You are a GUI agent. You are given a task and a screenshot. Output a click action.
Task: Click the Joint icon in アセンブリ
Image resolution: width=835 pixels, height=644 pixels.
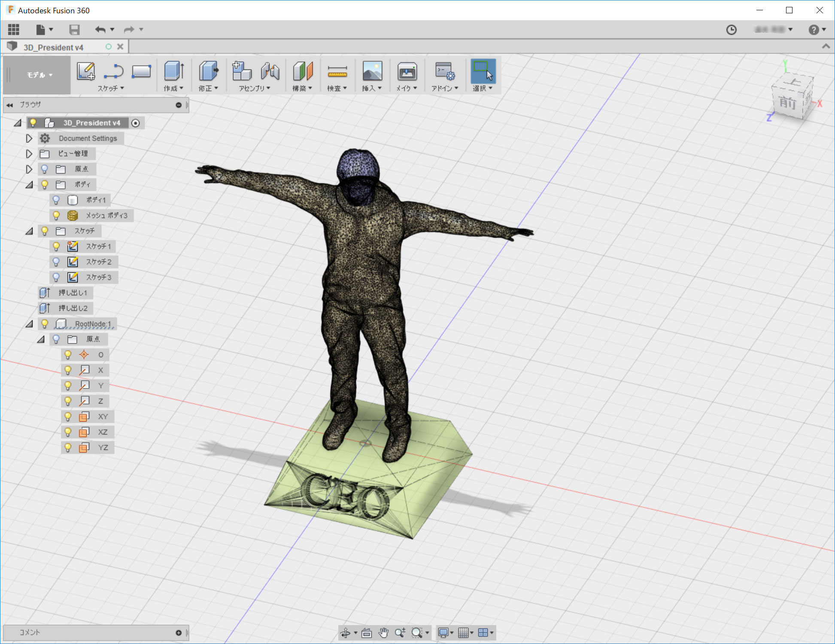tap(270, 71)
